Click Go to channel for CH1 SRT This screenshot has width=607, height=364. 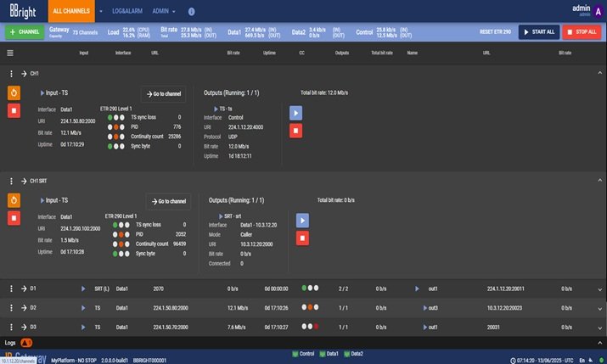click(x=168, y=201)
